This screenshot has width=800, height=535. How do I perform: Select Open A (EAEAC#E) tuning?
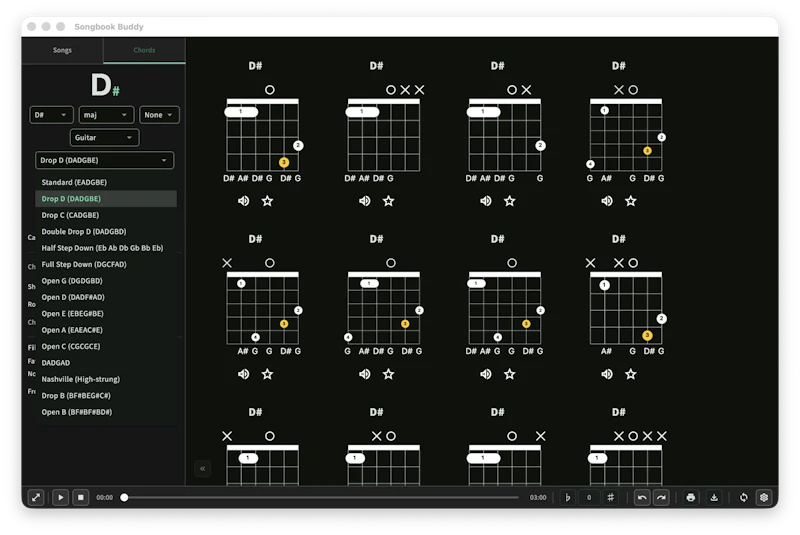click(106, 330)
